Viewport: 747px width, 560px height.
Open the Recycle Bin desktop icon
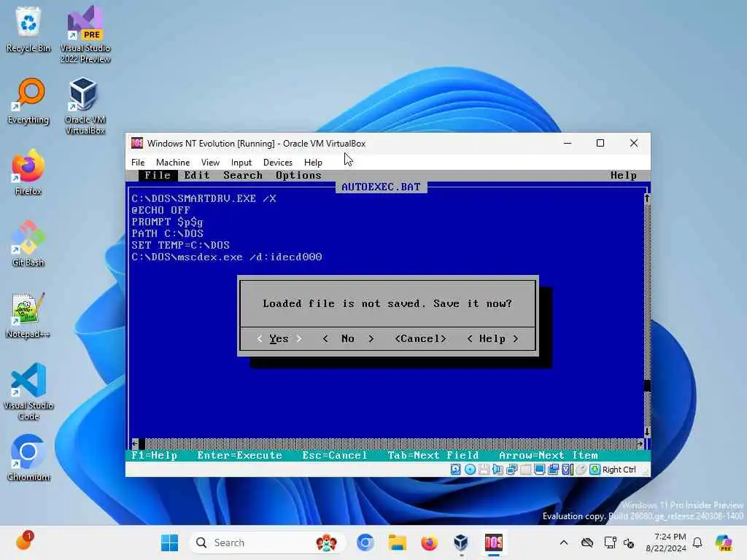[28, 29]
